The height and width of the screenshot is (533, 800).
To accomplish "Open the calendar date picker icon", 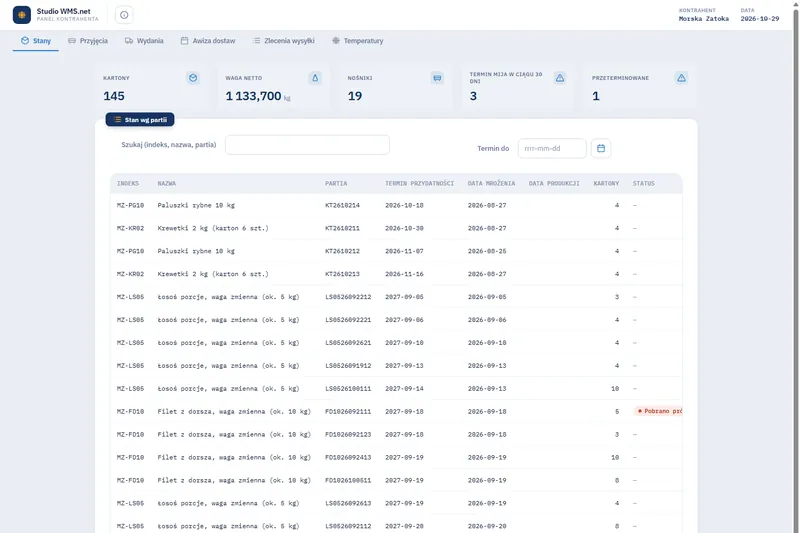I will [601, 148].
